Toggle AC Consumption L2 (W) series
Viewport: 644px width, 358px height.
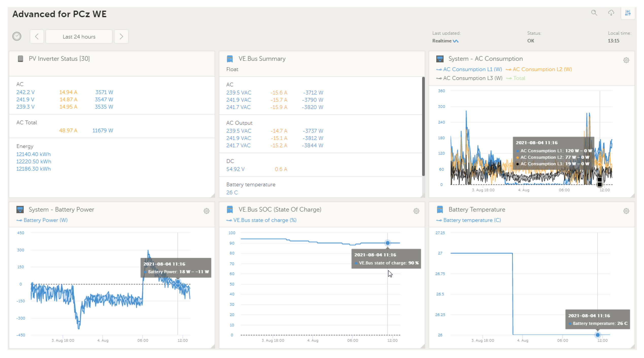542,69
